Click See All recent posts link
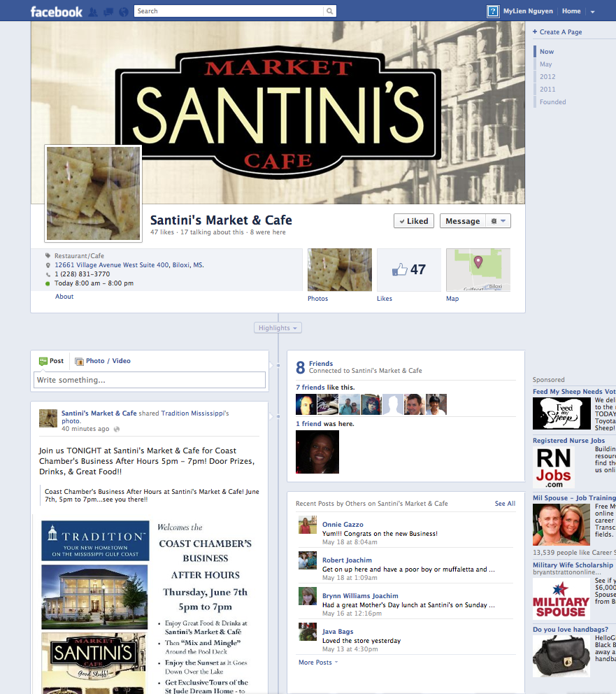This screenshot has width=616, height=694. 505,503
